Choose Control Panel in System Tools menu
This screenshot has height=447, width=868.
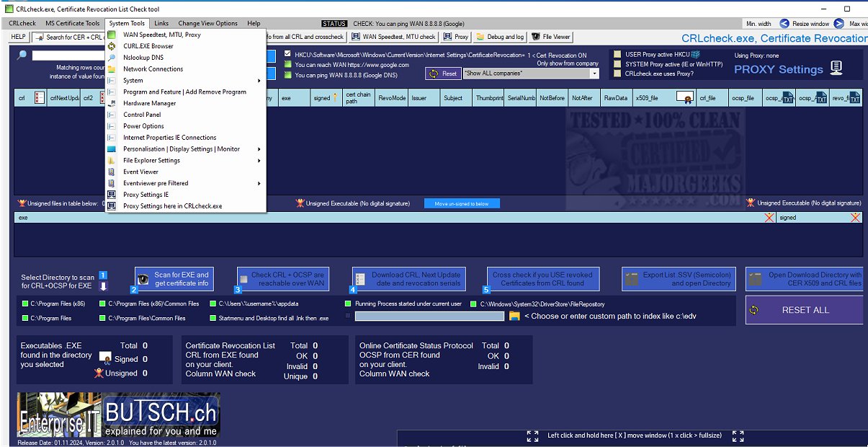tap(187, 115)
